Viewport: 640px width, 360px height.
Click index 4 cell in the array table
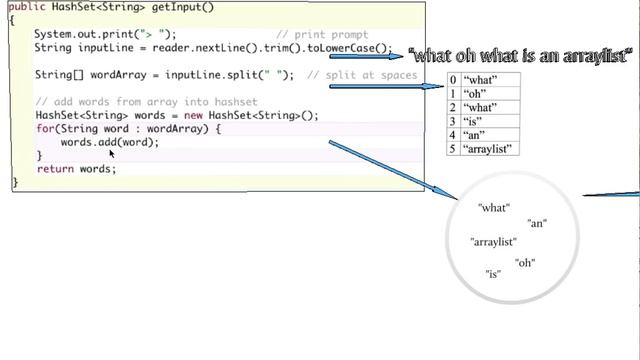pyautogui.click(x=453, y=135)
